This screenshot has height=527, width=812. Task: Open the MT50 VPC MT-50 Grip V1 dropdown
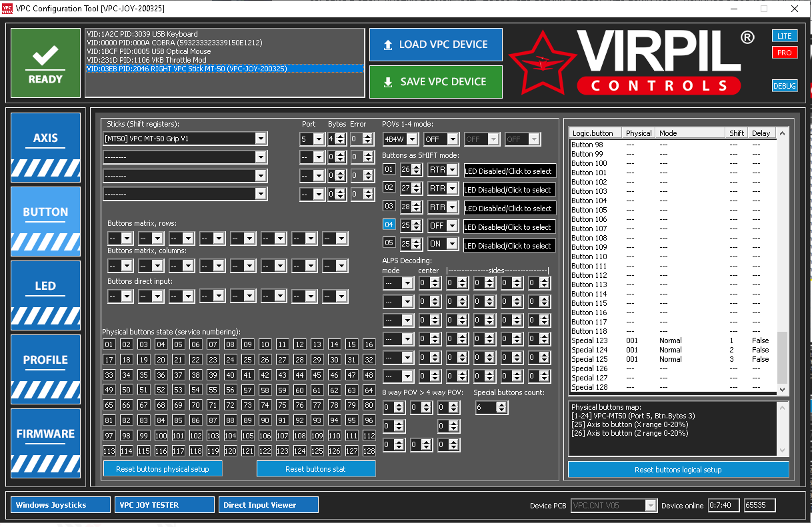coord(185,139)
